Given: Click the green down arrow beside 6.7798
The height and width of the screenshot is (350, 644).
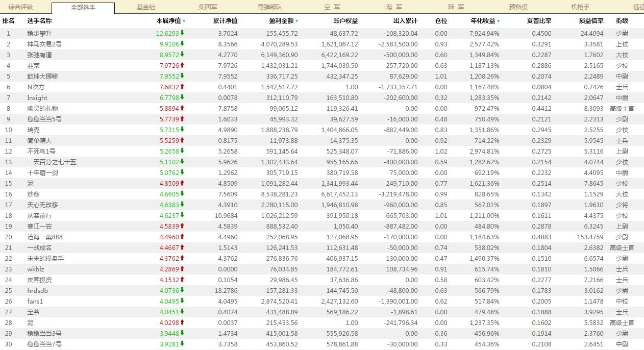Looking at the screenshot, I should click(182, 97).
